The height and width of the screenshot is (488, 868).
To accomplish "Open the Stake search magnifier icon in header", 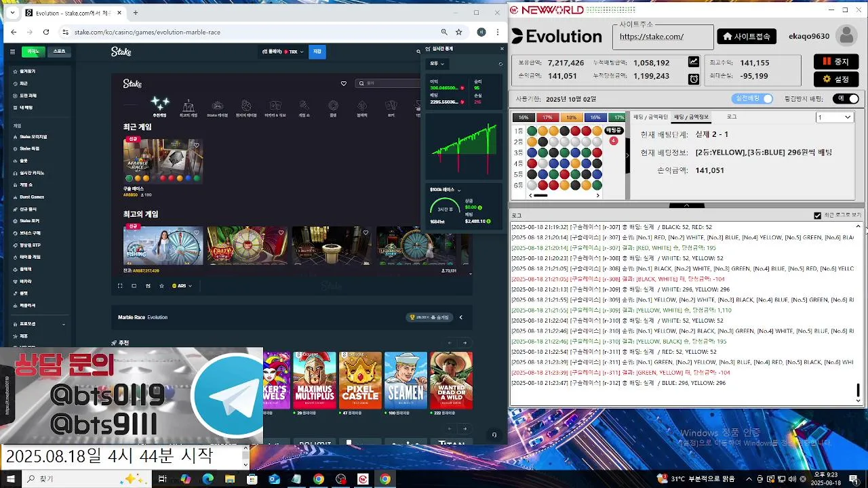I will point(418,52).
